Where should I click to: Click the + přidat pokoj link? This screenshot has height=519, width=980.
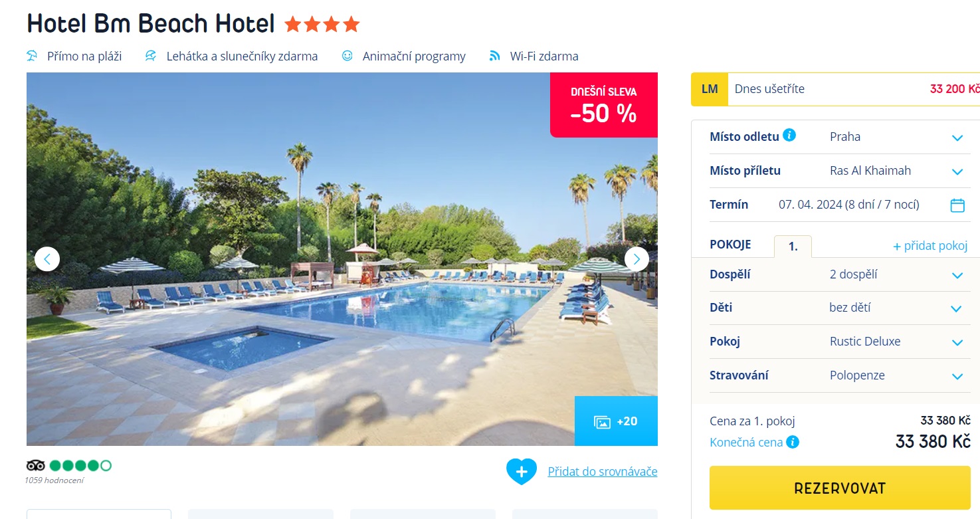pyautogui.click(x=930, y=246)
